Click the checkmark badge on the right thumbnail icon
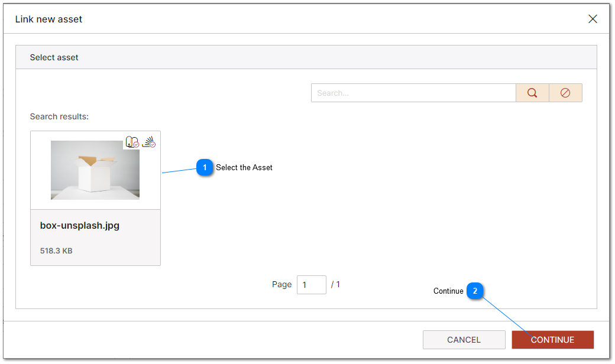 pos(152,144)
